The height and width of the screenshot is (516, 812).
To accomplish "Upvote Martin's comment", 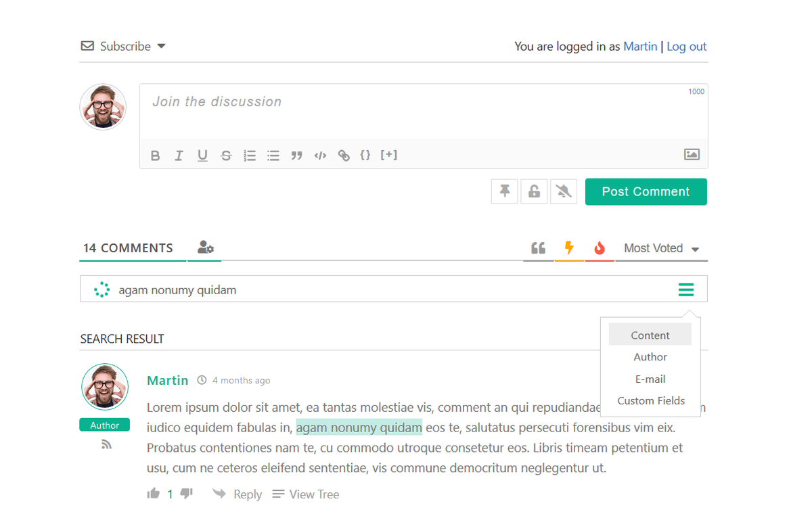I will click(154, 493).
